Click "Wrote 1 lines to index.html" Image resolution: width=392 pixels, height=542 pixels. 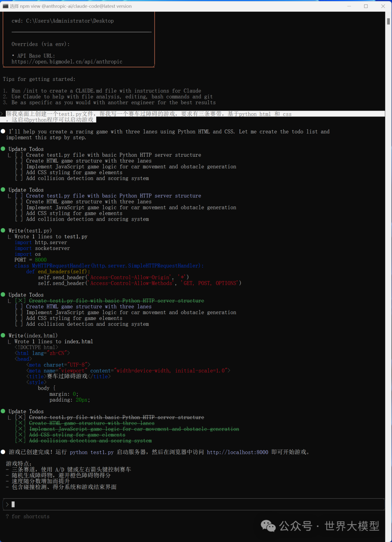tap(54, 341)
